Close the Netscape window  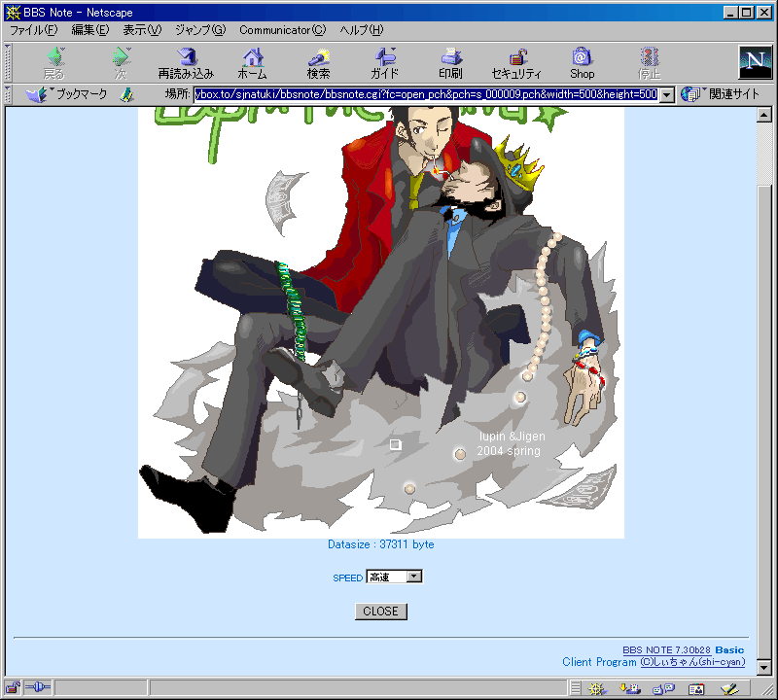(x=764, y=13)
